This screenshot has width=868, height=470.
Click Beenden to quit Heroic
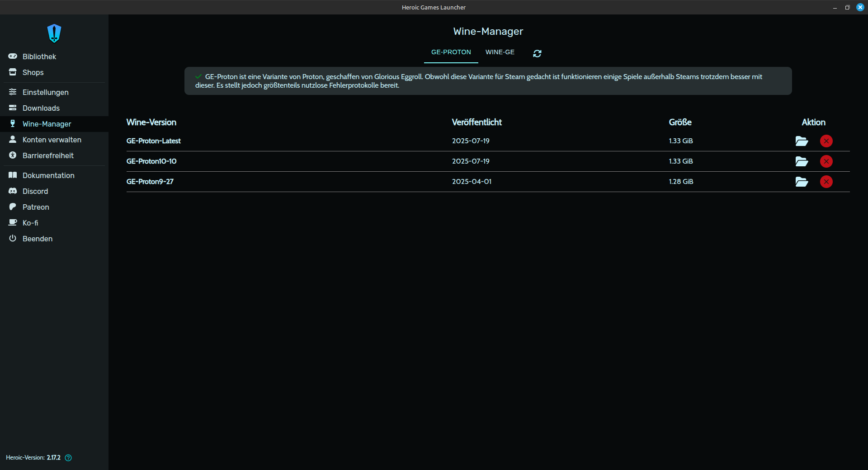pyautogui.click(x=54, y=239)
